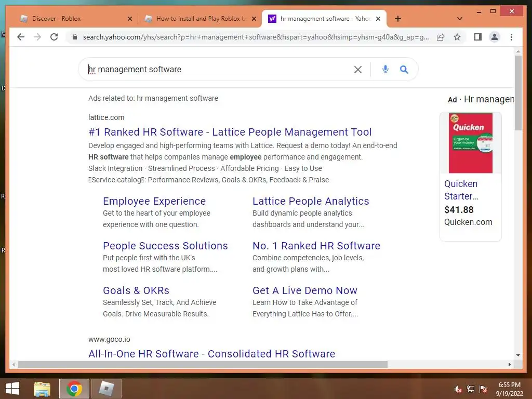This screenshot has height=399, width=532.
Task: Close the Discover - Roblox tab
Action: (x=129, y=19)
